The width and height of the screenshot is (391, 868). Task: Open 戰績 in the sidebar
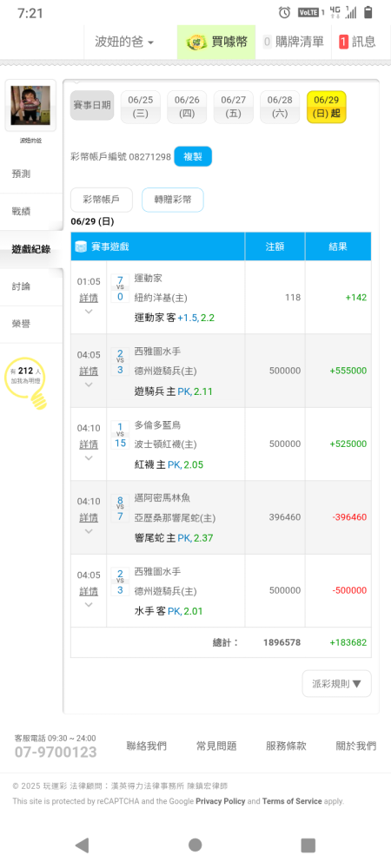(x=21, y=212)
